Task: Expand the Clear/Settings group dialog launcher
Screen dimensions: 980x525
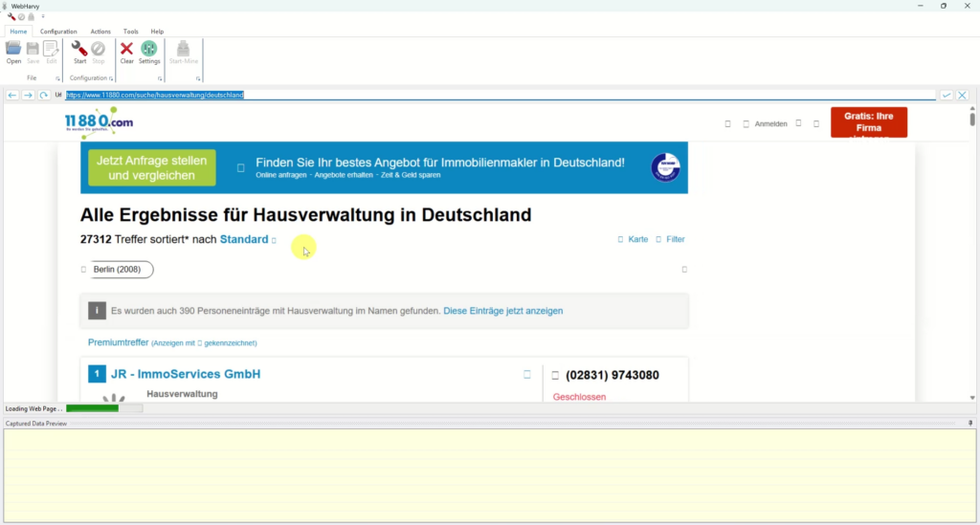Action: (x=160, y=78)
